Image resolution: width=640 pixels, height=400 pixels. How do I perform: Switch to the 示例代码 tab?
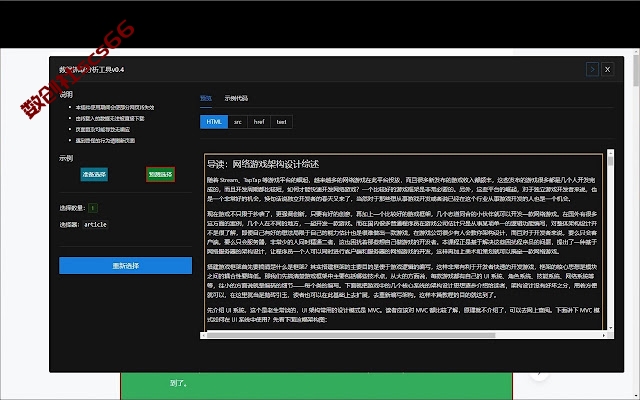coord(236,98)
